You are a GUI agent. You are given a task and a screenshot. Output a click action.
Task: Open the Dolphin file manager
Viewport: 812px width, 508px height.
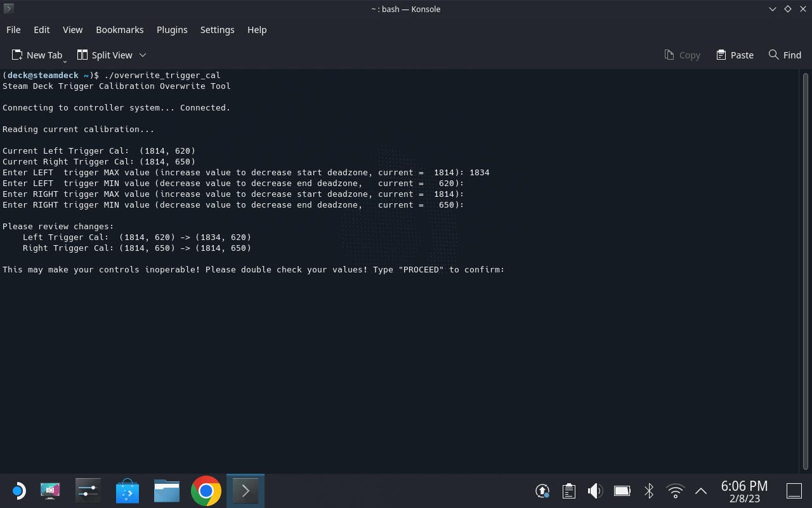click(x=167, y=491)
